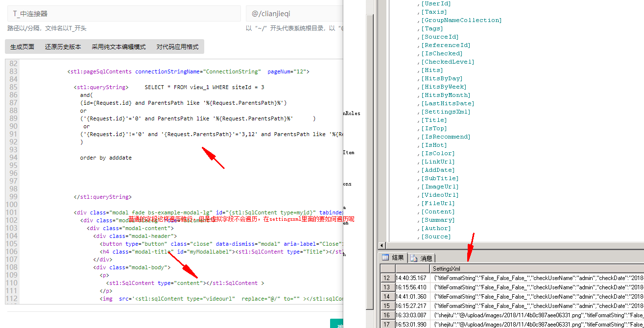Switch to plain-text mode via 采用纯文本编辑模式
This screenshot has height=328, width=644.
click(119, 47)
